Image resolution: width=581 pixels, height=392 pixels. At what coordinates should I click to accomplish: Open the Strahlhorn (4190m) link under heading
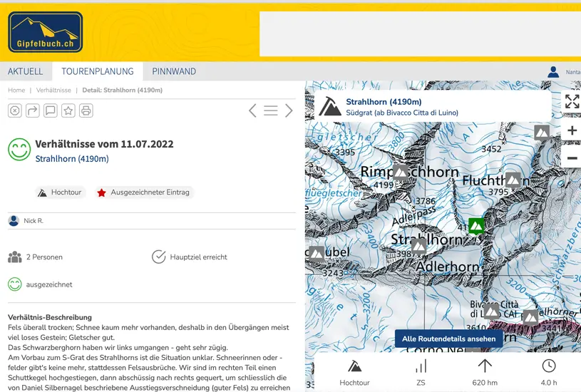point(72,159)
